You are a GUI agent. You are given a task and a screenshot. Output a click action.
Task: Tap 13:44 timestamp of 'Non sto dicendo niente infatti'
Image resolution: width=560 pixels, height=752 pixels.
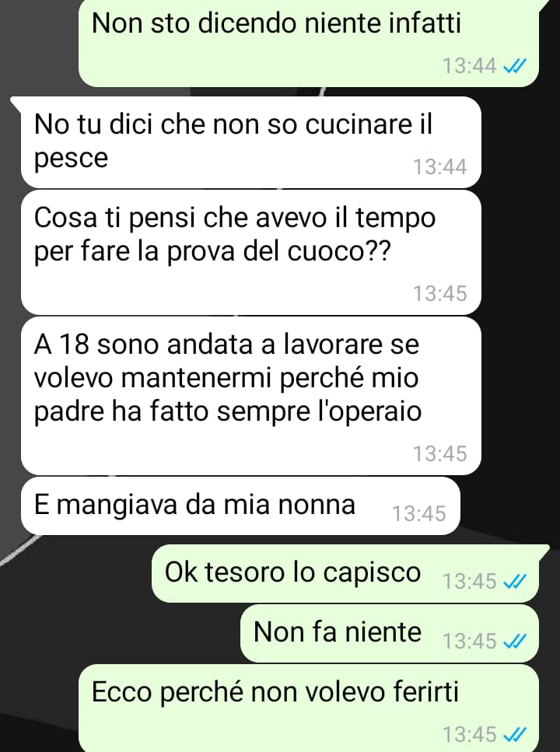469,65
